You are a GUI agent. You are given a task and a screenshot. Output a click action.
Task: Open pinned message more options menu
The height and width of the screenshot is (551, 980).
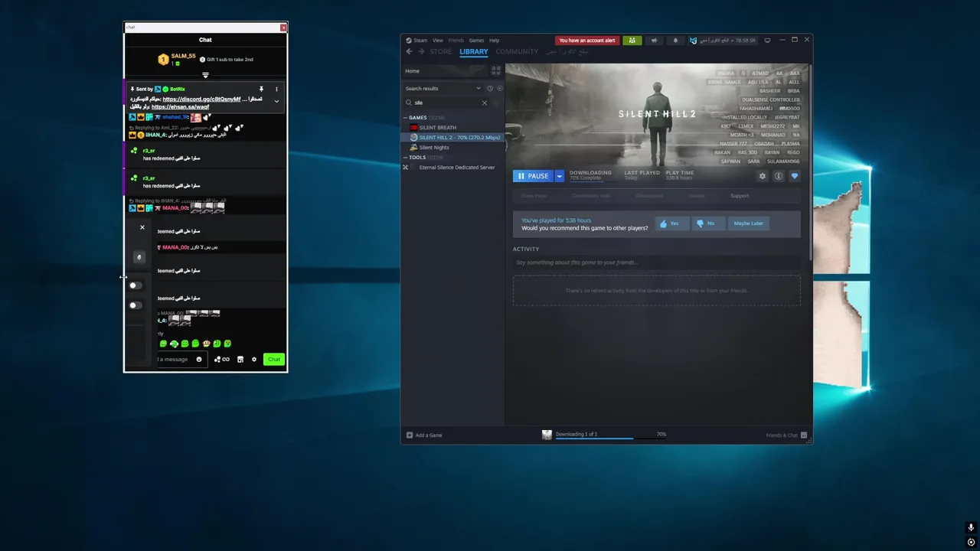277,90
